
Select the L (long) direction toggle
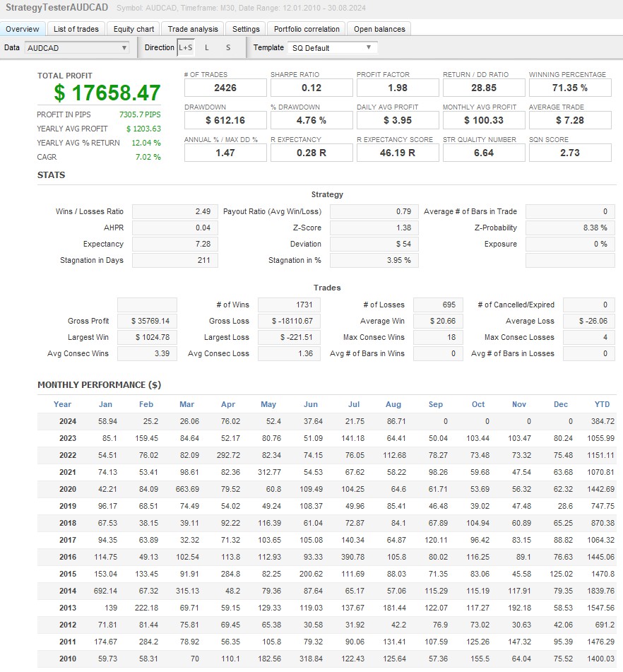(206, 47)
